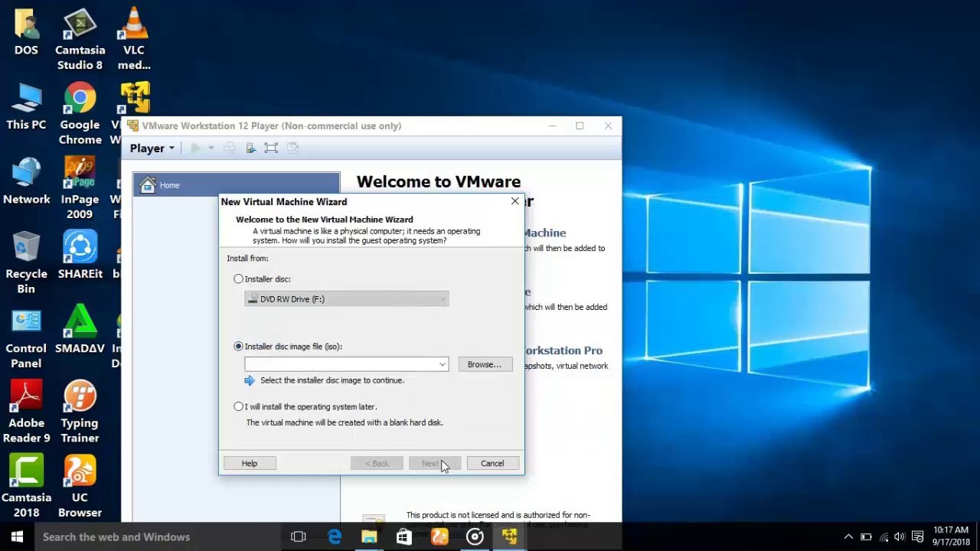Viewport: 980px width, 551px height.
Task: Expand the ISO image path dropdown arrow
Action: pyautogui.click(x=443, y=364)
